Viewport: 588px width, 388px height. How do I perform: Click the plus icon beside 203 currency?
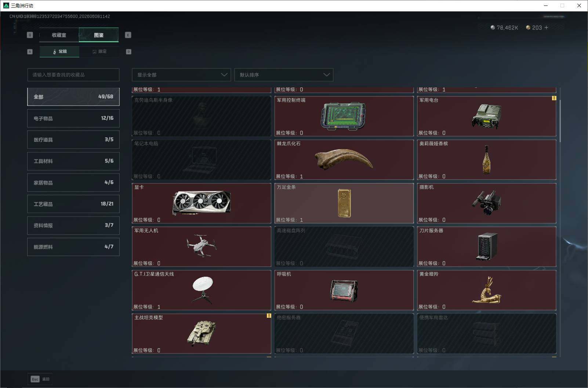pos(546,28)
